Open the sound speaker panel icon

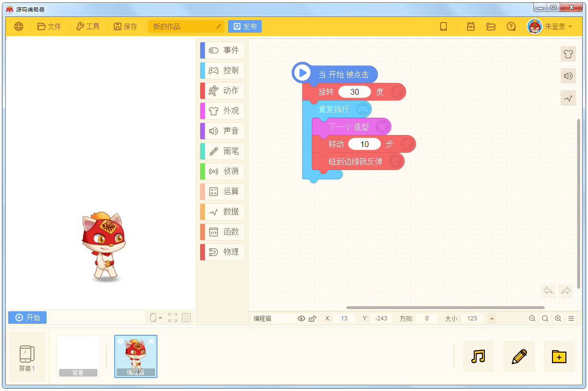click(568, 76)
